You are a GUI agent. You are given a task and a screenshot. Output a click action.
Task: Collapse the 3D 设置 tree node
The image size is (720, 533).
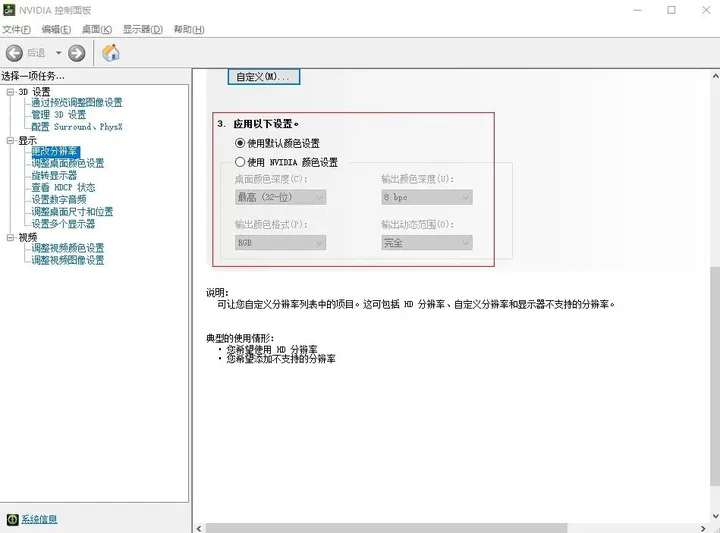click(x=11, y=92)
